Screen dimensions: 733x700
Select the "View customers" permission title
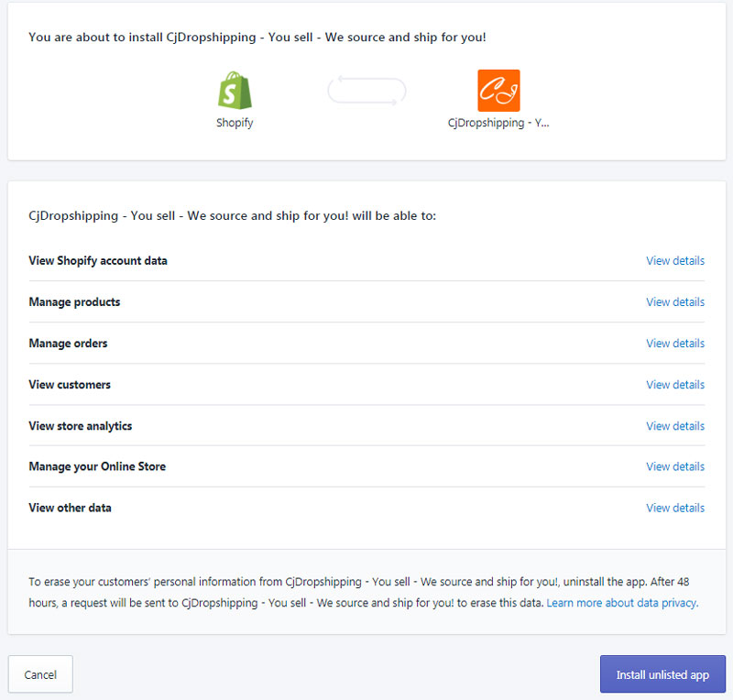[70, 385]
